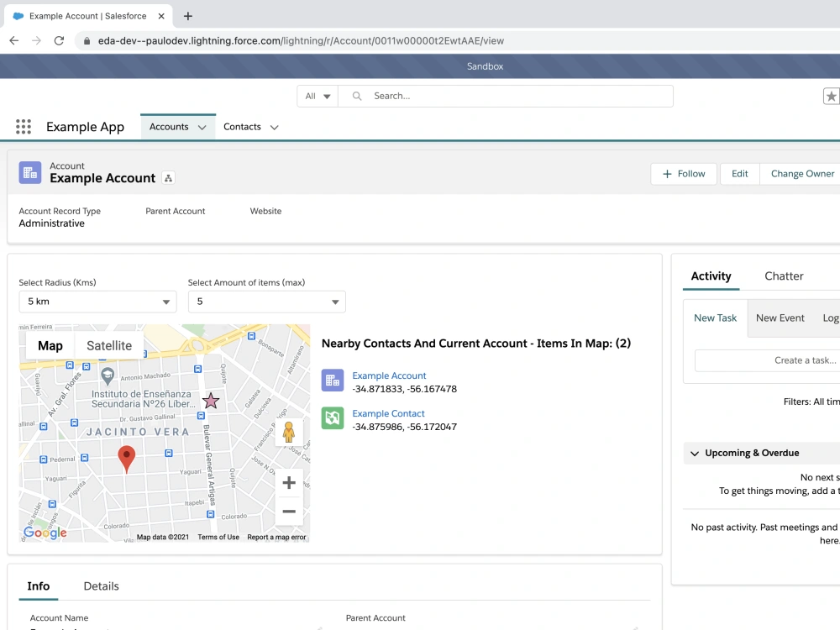The height and width of the screenshot is (630, 840).
Task: Click the Account building icon in header
Action: tap(30, 172)
